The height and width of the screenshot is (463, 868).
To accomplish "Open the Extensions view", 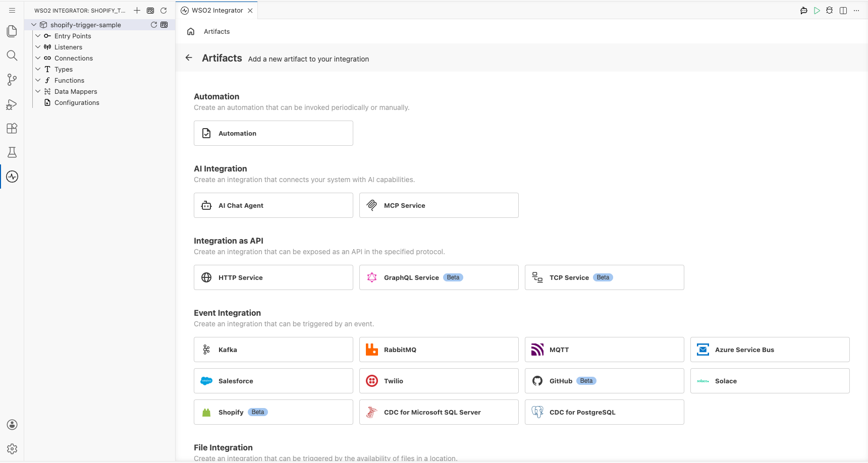I will point(12,128).
